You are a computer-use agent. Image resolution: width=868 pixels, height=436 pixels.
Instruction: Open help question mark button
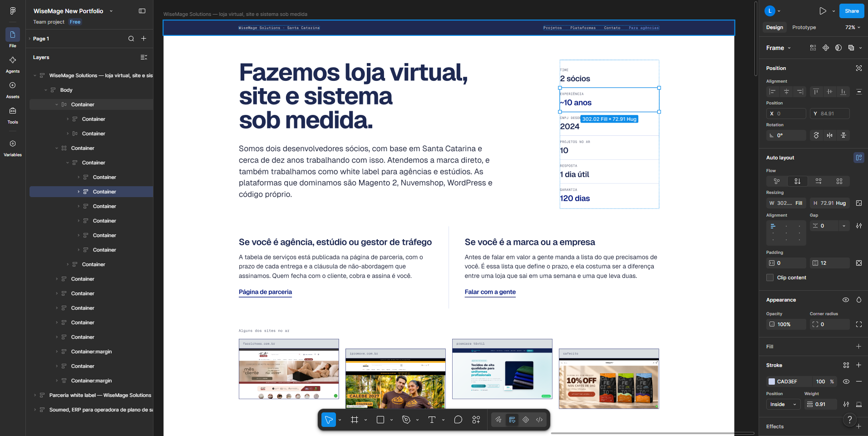click(850, 420)
